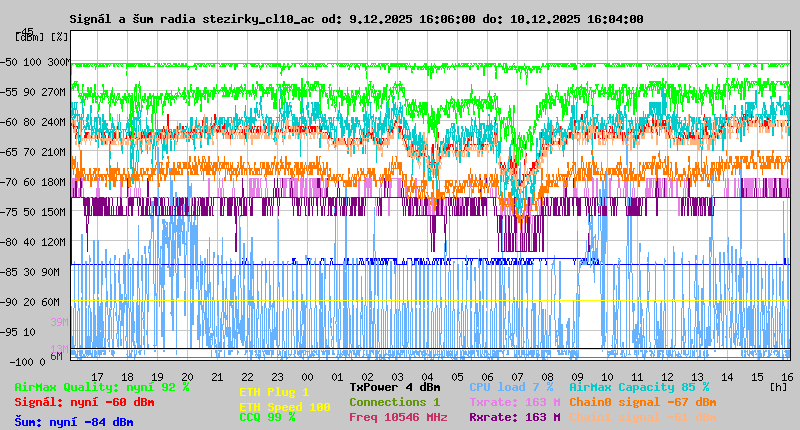800x430 pixels.
Task: Click the ETH Speed 100 legend label
Action: pos(284,408)
